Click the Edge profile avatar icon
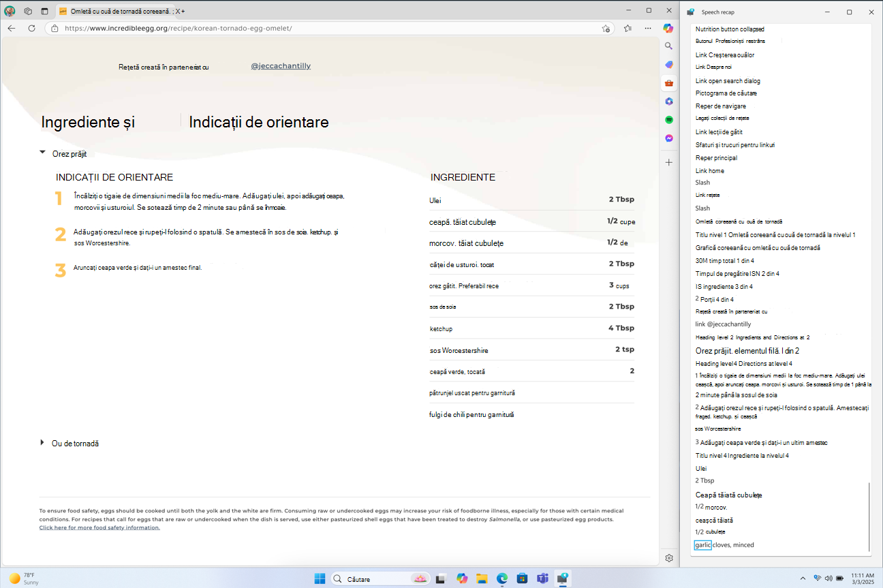Screen dimensions: 883x588 tap(10, 11)
